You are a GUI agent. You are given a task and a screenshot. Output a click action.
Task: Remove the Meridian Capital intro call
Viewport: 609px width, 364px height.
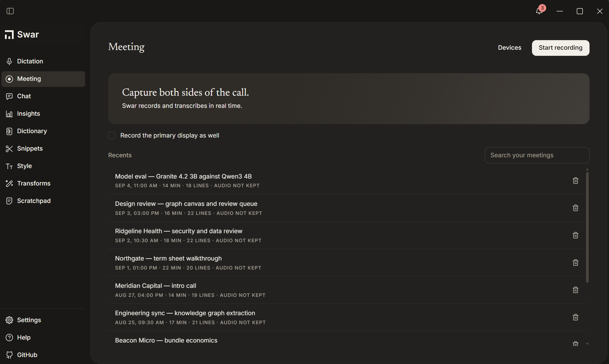pos(575,290)
